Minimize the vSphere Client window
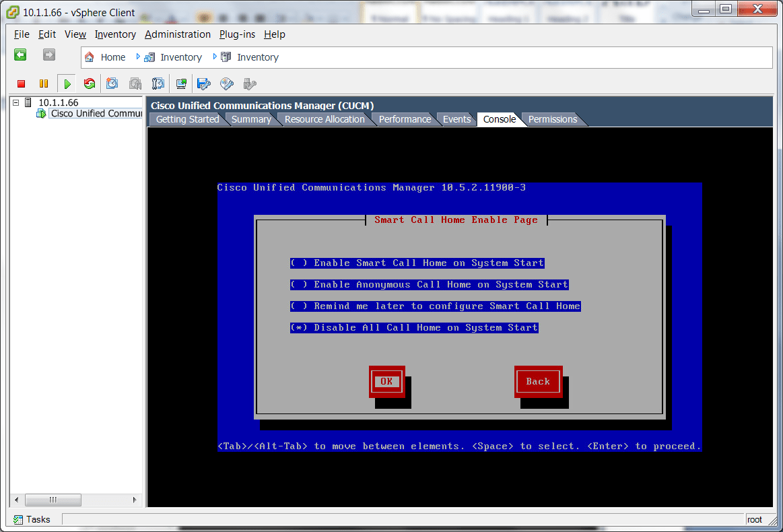 704,9
